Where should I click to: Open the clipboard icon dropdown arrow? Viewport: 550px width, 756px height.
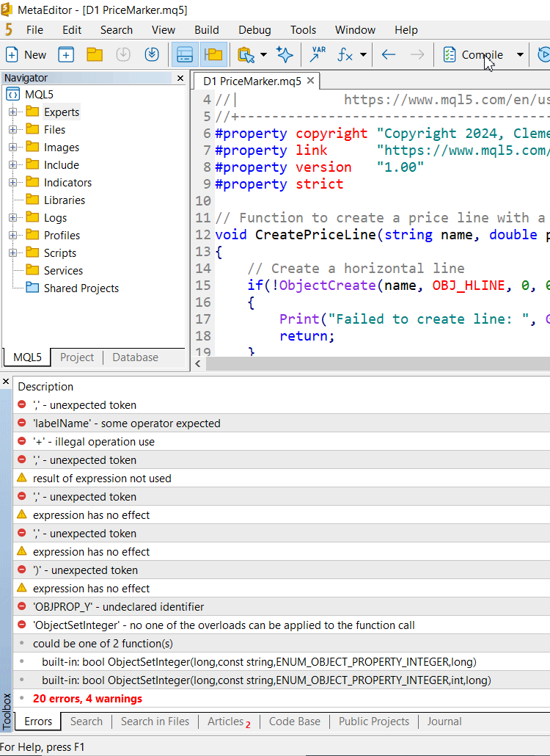click(263, 54)
